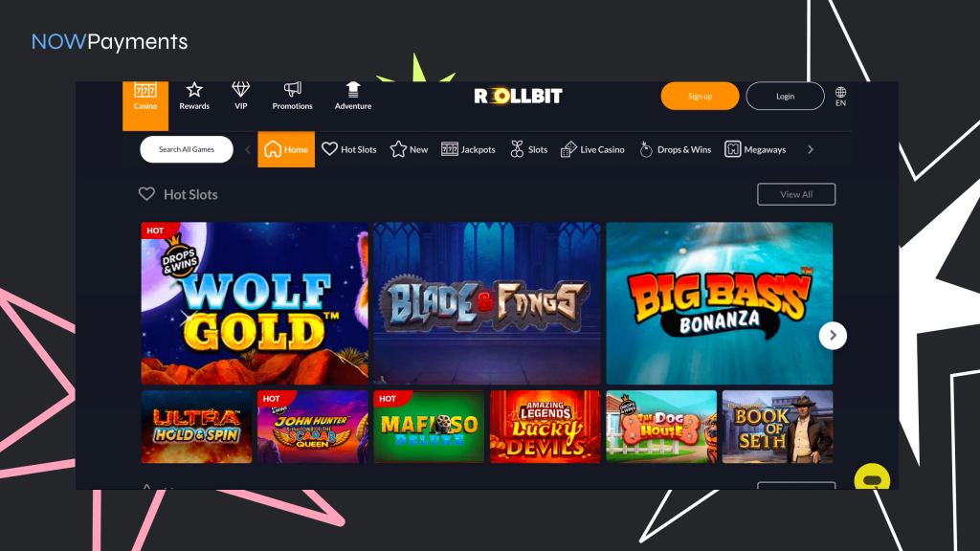Open the EN language globe selector

(x=840, y=97)
